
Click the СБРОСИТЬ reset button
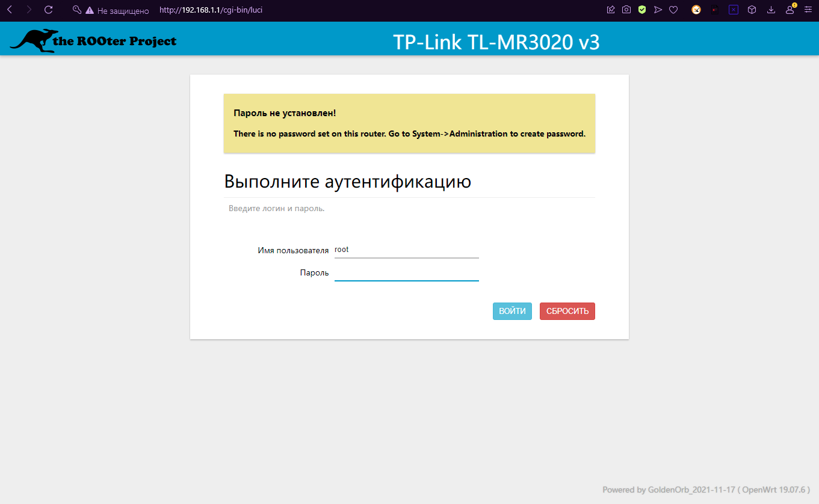(x=567, y=312)
